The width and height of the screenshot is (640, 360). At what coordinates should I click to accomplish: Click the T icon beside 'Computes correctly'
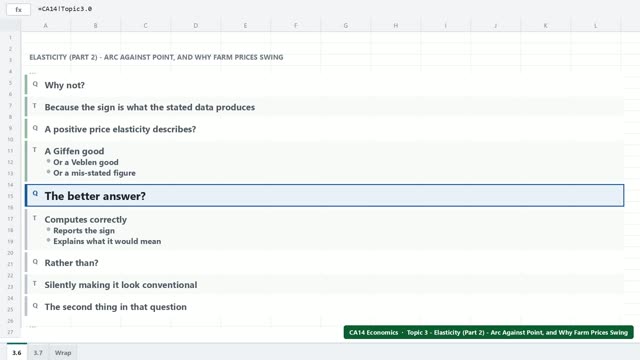35,218
